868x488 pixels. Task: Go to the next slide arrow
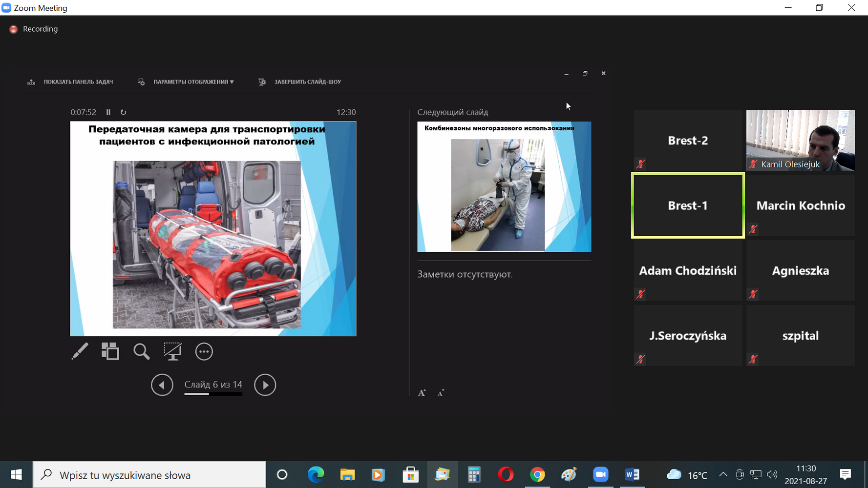coord(265,385)
